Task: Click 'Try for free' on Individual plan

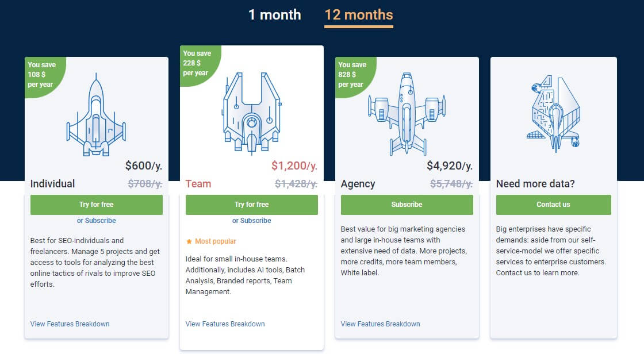Action: click(x=96, y=205)
